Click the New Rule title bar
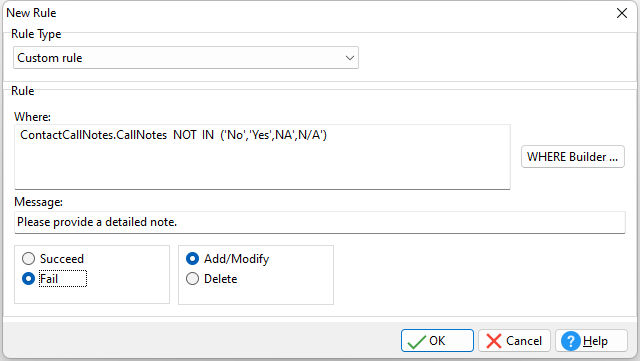The height and width of the screenshot is (361, 640). (306, 13)
